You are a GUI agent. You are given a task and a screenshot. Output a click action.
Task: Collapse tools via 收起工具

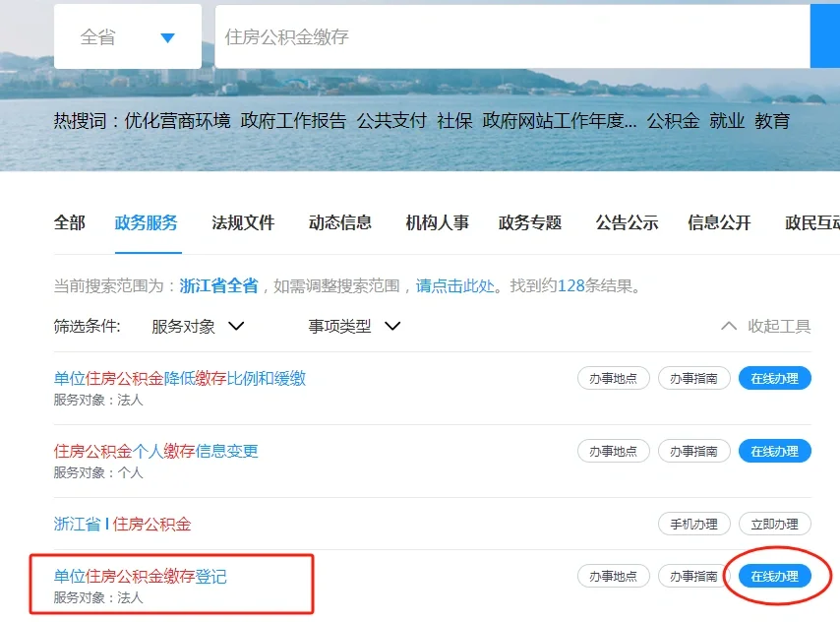766,326
